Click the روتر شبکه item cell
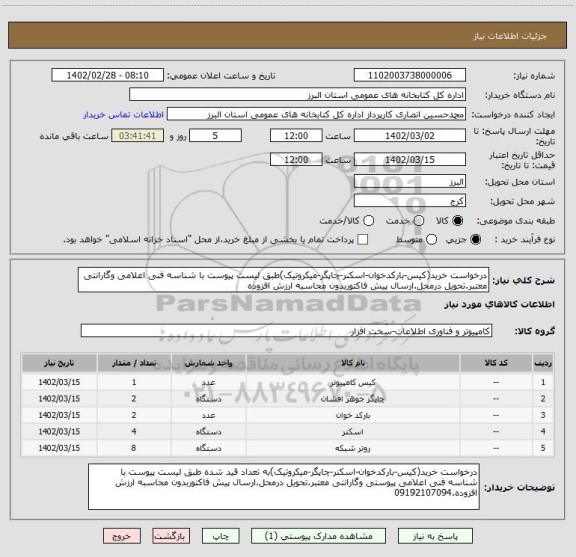The width and height of the screenshot is (576, 557). pos(353,449)
